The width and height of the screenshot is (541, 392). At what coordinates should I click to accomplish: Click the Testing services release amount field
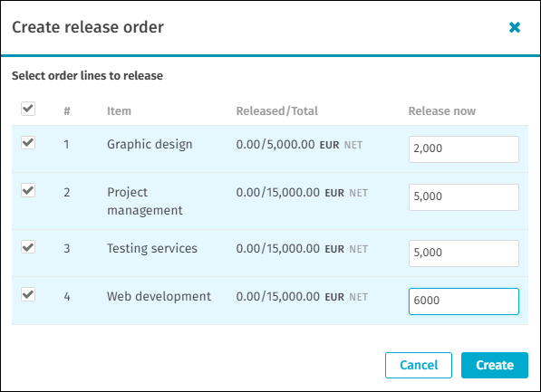(x=464, y=253)
